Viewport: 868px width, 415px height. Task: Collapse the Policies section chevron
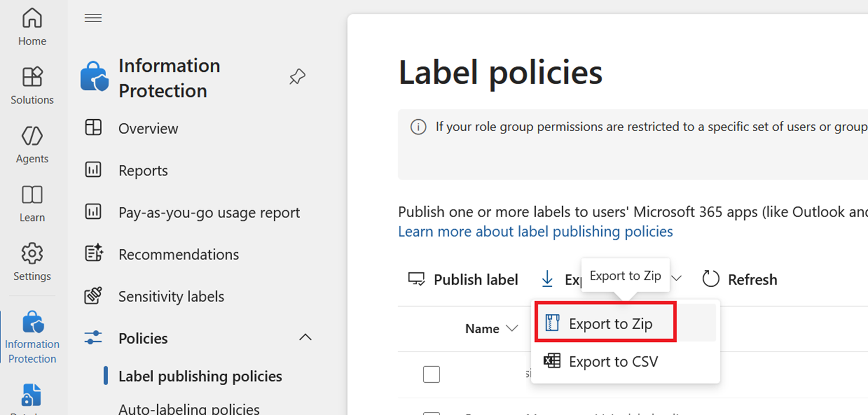click(306, 338)
